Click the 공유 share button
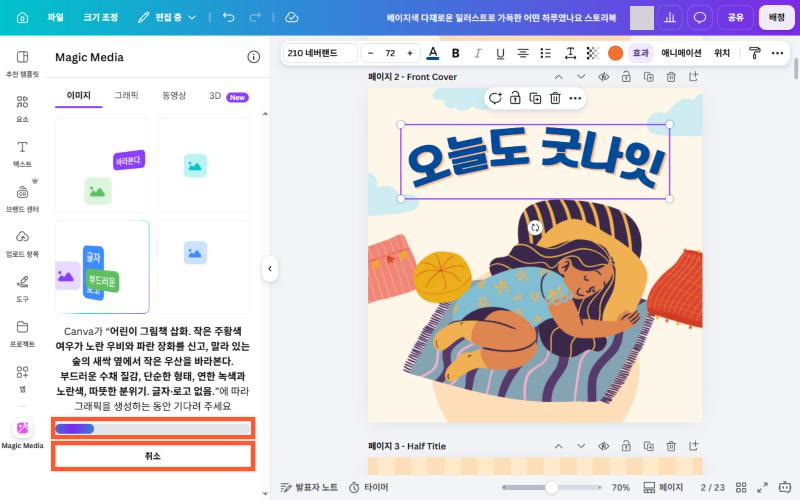Screen dimensions: 800x500 pos(735,18)
